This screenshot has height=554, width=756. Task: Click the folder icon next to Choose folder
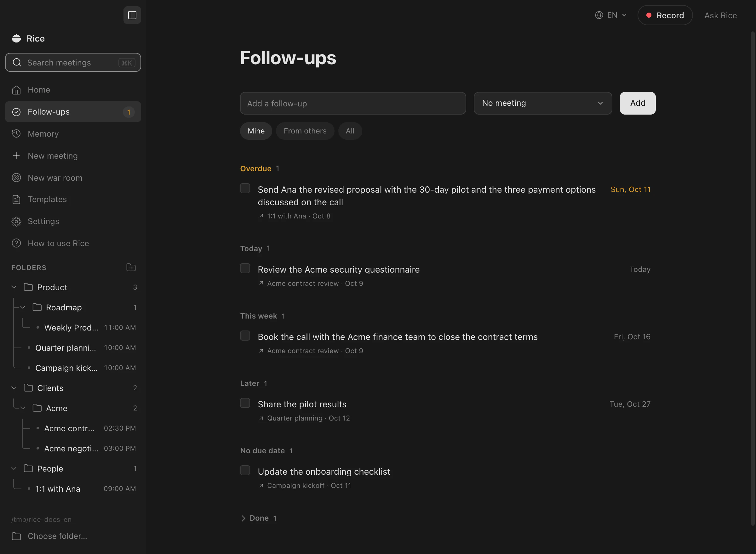[16, 536]
